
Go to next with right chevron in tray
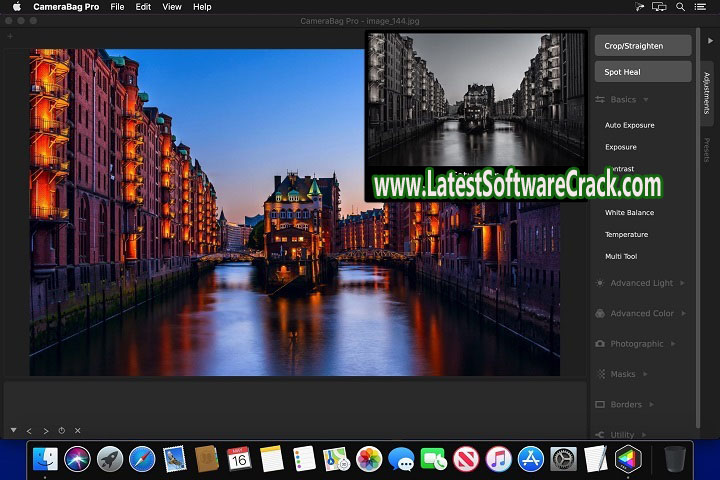[x=45, y=431]
